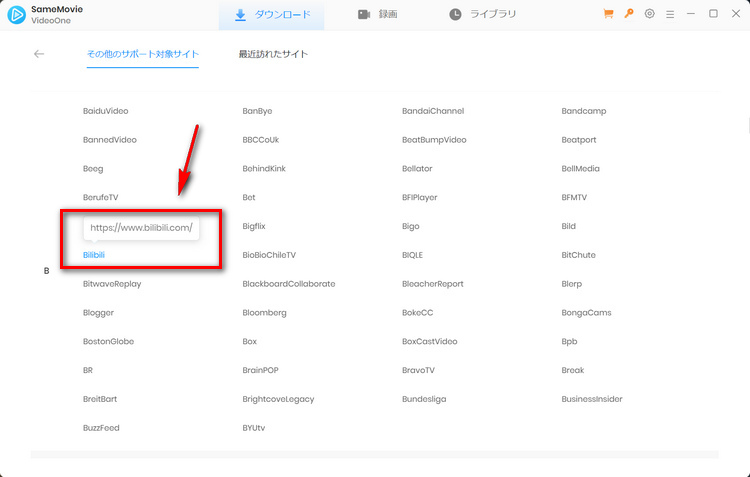This screenshot has width=750, height=477.
Task: Open BrightcoveLegacy from the list
Action: pyautogui.click(x=278, y=399)
